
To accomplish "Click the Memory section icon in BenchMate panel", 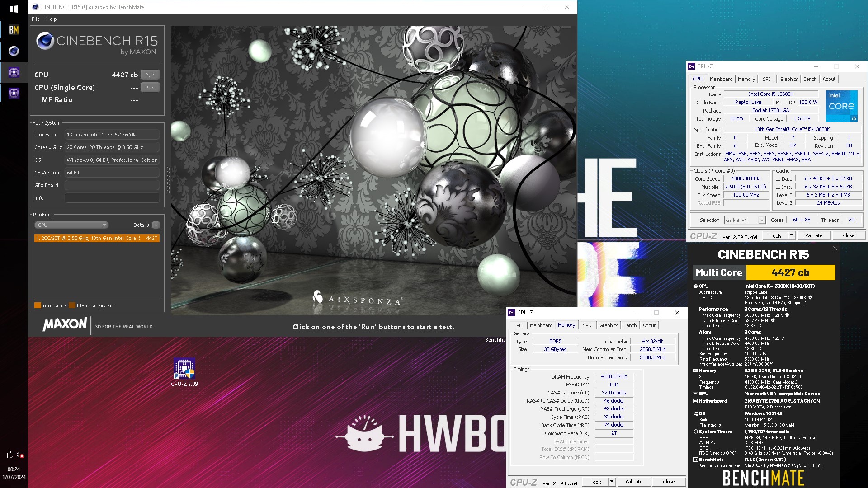I will (x=696, y=371).
